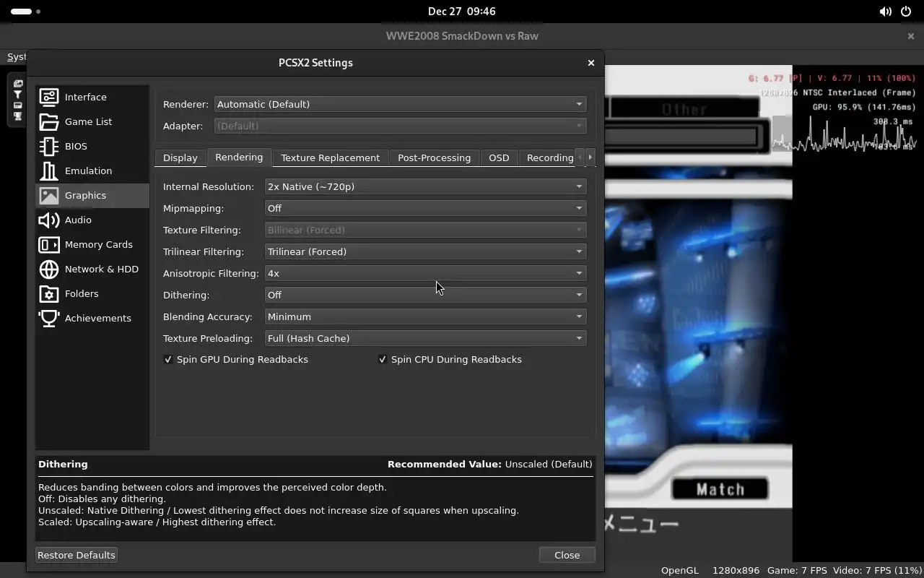Click the Recommended Value: Unscaled (Default) text
This screenshot has height=578, width=924.
489,464
